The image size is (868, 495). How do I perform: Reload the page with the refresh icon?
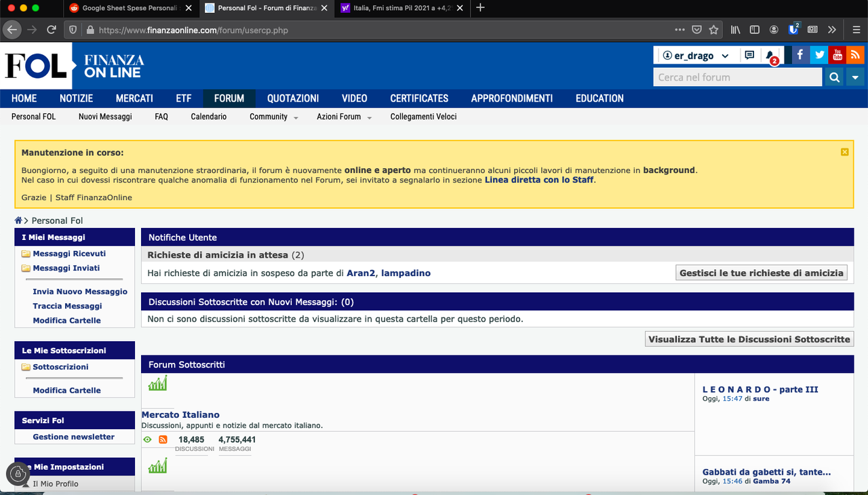(x=51, y=30)
